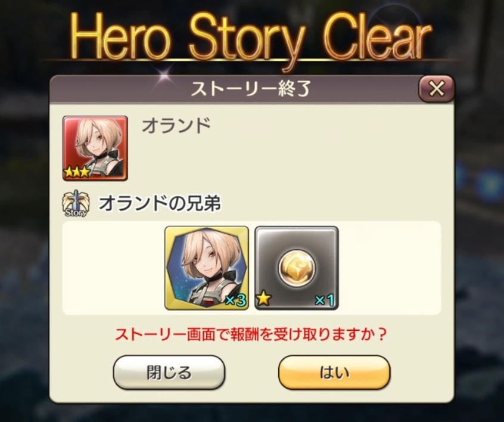Screen dimensions: 504x422
Task: Click the 閉じる button
Action: click(169, 373)
